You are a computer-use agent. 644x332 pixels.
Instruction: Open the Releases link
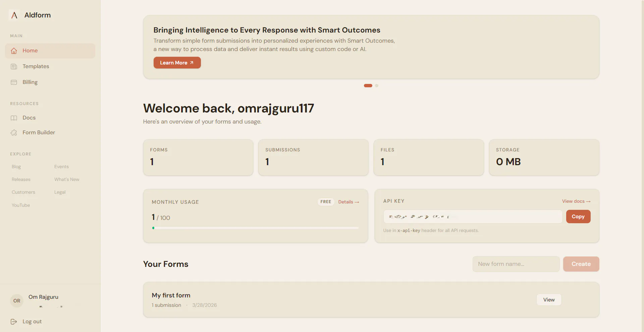tap(21, 180)
